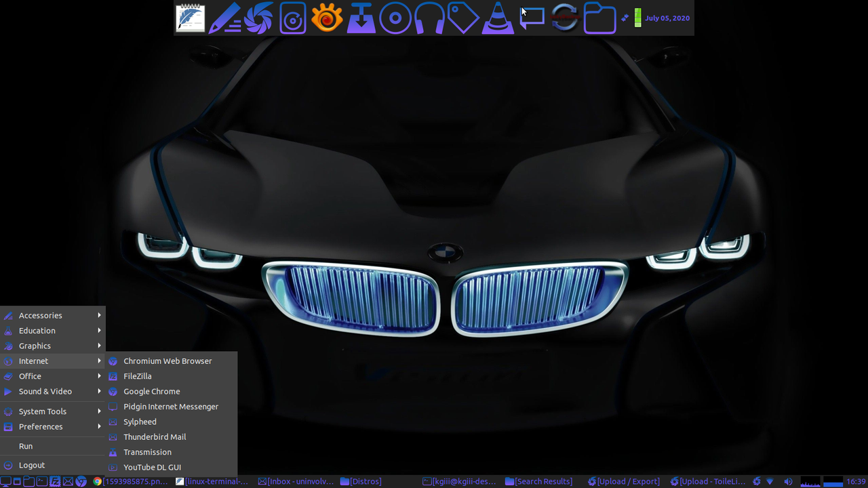
Task: Open FileZilla from the Internet submenu
Action: (x=172, y=376)
